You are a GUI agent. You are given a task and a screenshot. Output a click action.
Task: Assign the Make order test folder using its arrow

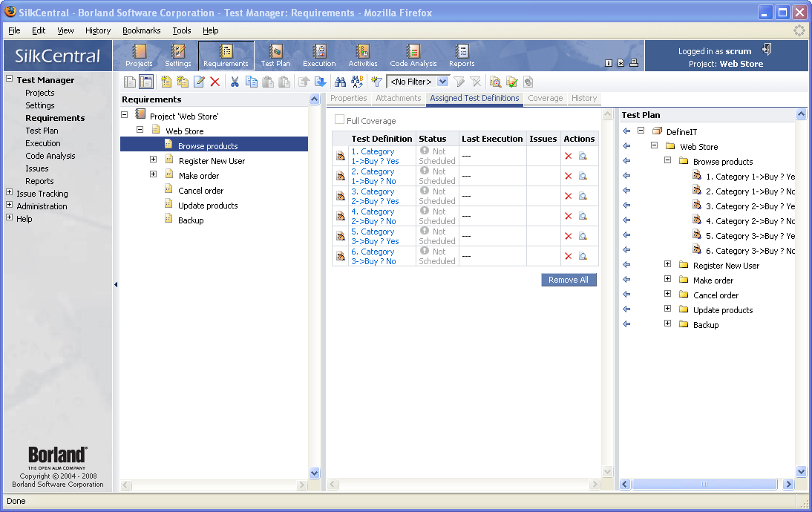[626, 280]
